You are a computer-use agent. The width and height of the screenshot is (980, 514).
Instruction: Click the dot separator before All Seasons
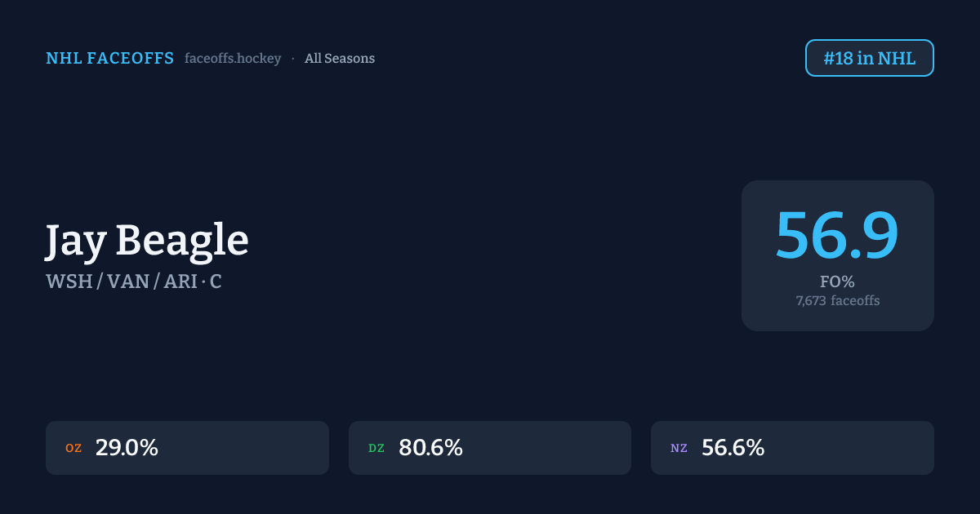293,59
